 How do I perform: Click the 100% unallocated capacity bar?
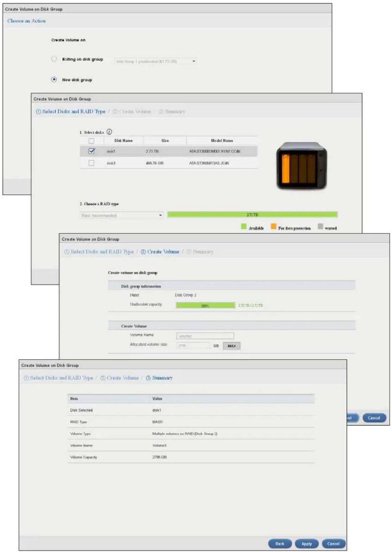coord(205,305)
